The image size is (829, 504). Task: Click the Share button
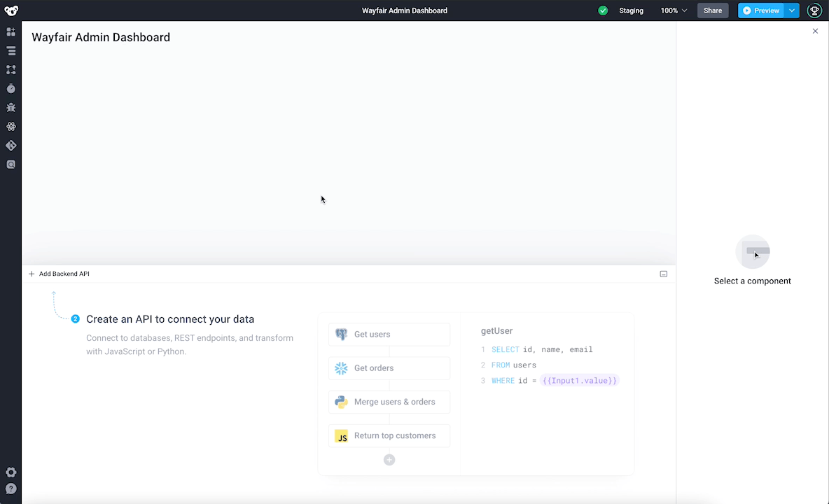(712, 10)
